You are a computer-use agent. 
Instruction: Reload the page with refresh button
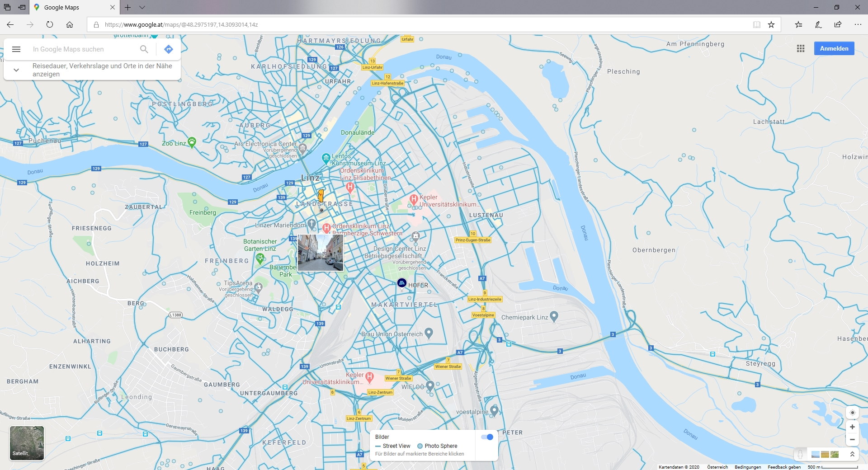50,24
